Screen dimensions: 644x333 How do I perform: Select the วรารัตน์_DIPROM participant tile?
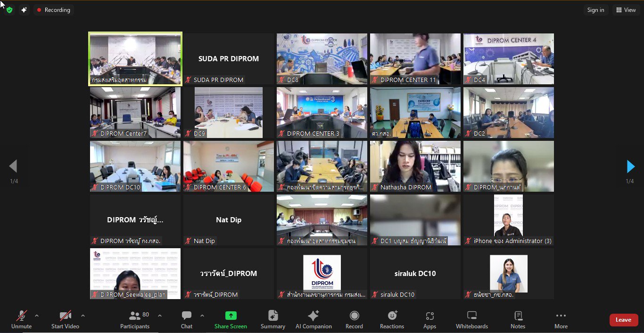tap(229, 274)
